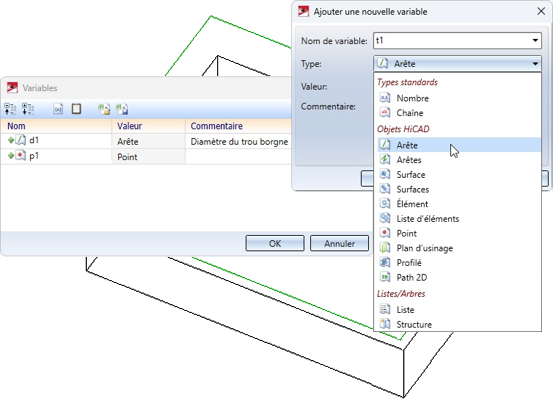Image resolution: width=553 pixels, height=400 pixels.
Task: Click the Surfaces text in the type list
Action: tap(413, 189)
